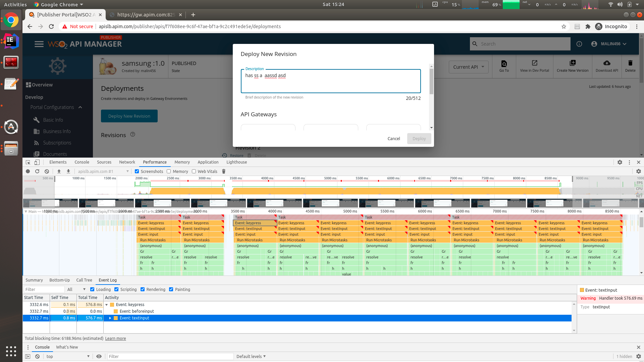Expand the Event: textInput row
The height and width of the screenshot is (362, 644).
tap(110, 318)
